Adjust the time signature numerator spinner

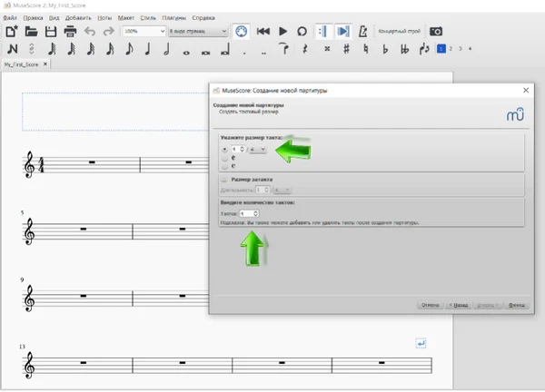coord(238,150)
